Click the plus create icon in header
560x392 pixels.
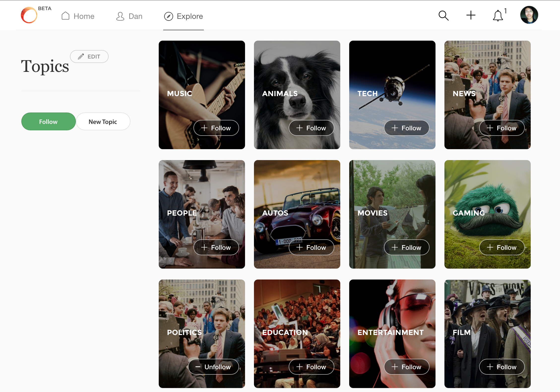point(471,15)
